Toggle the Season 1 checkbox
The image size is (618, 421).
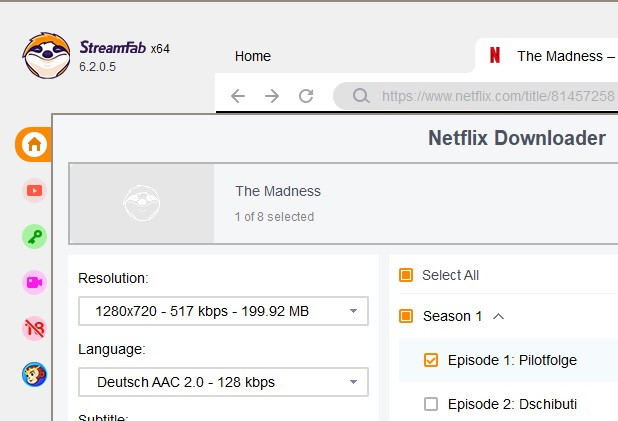click(406, 316)
